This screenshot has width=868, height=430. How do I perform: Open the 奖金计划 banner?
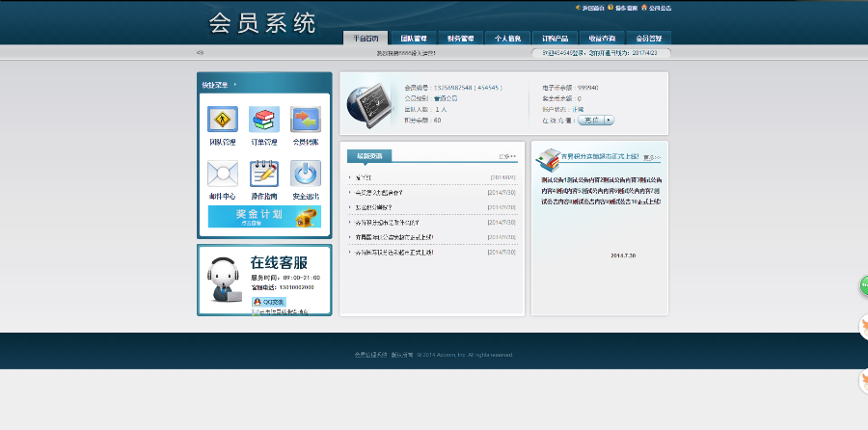264,216
